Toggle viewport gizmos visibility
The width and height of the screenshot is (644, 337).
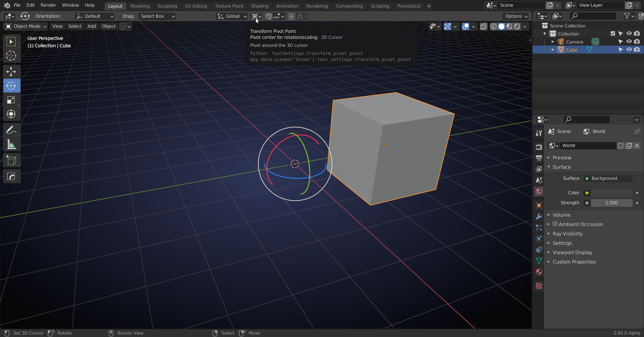click(x=447, y=26)
